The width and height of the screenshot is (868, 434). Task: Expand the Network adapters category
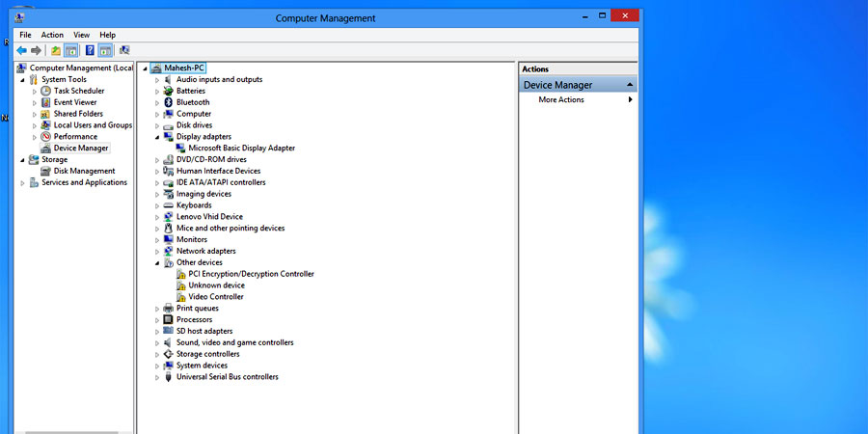coord(157,251)
